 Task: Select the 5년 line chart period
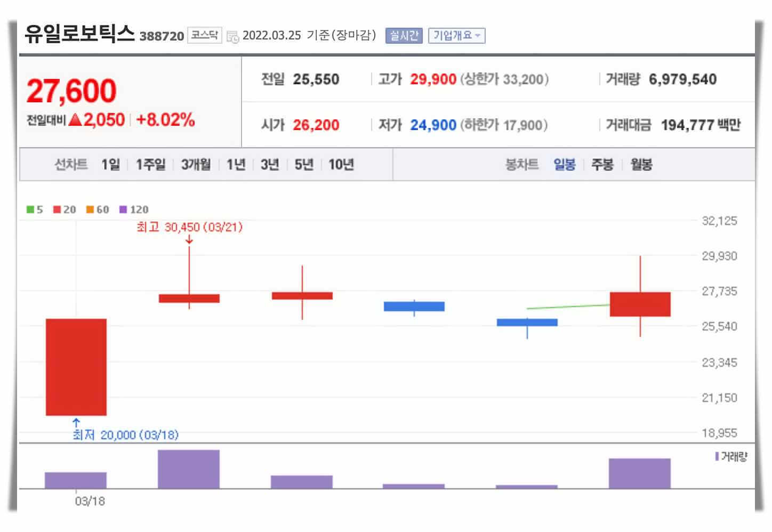tap(304, 164)
